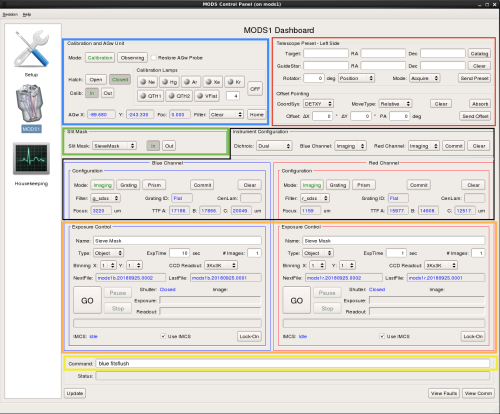
Task: Open the blue channel g_sdss Filter dropdown
Action: point(105,198)
